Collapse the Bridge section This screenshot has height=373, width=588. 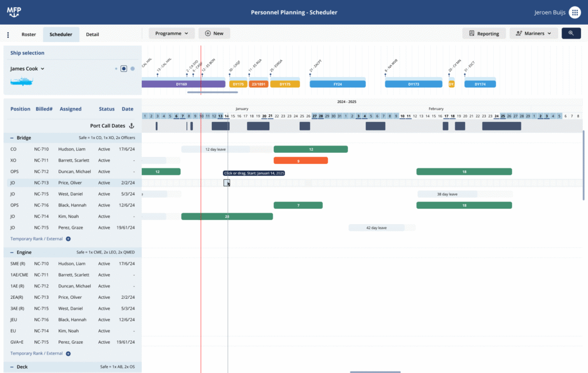(11, 137)
